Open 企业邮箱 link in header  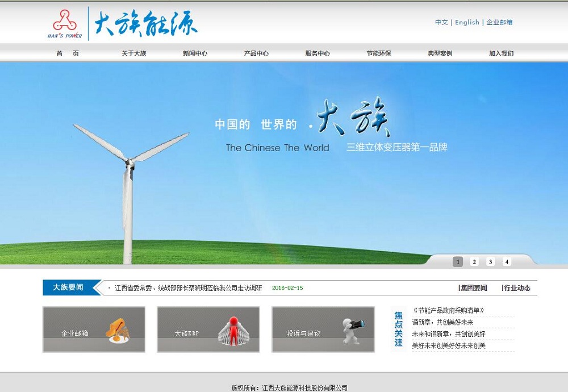point(499,22)
